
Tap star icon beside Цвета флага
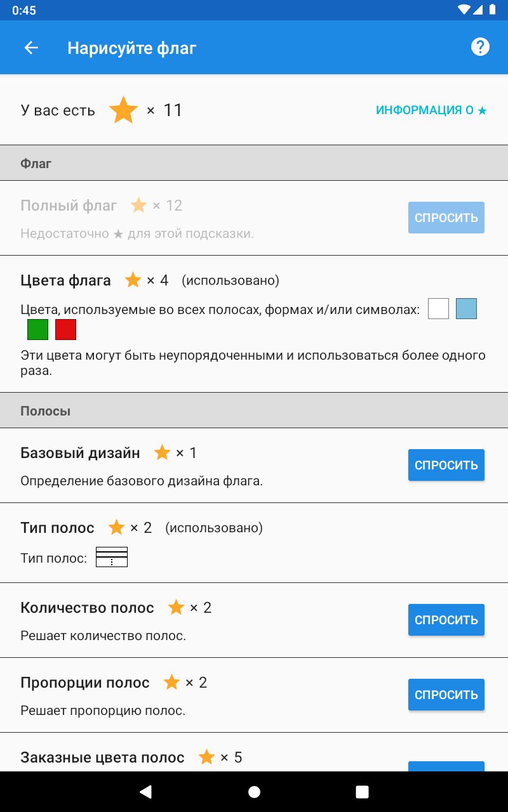point(133,280)
